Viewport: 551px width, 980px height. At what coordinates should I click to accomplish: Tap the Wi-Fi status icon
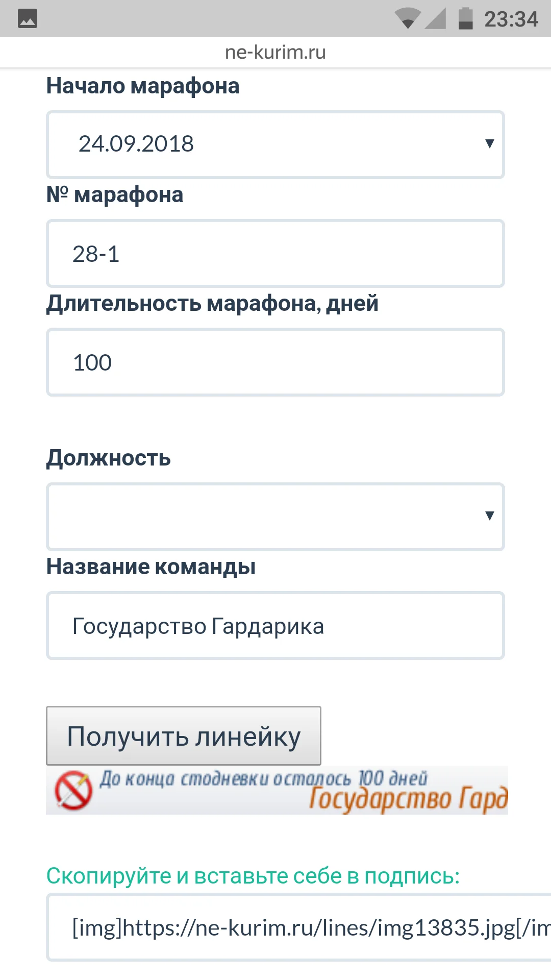tap(408, 18)
